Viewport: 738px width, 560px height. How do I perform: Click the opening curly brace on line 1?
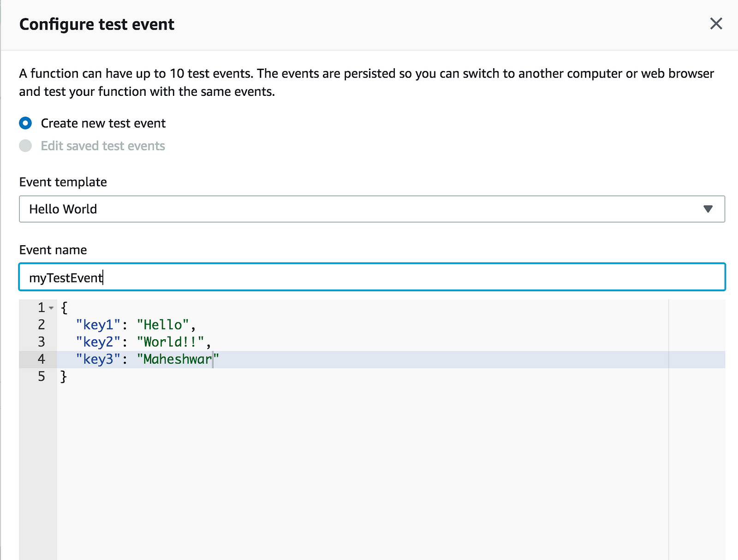pos(64,307)
